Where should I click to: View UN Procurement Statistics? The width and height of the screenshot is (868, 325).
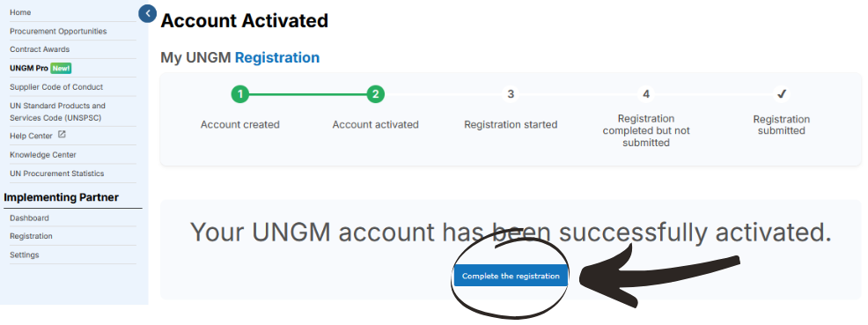point(57,174)
